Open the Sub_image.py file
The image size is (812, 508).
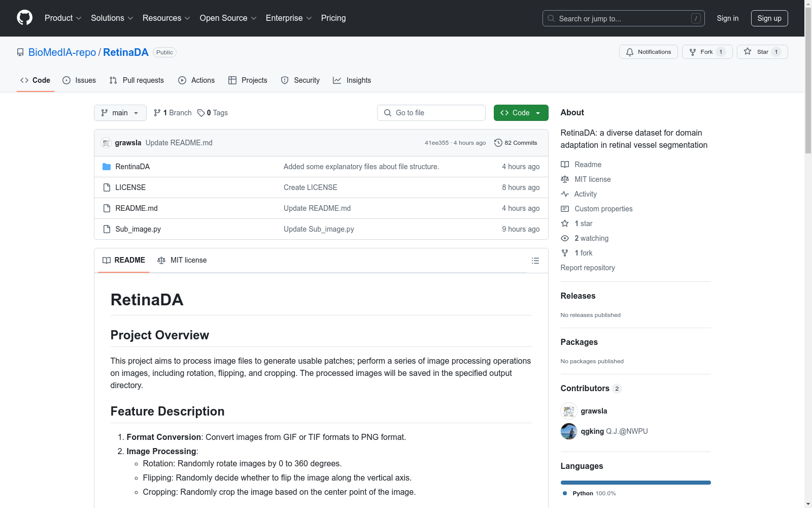[138, 229]
